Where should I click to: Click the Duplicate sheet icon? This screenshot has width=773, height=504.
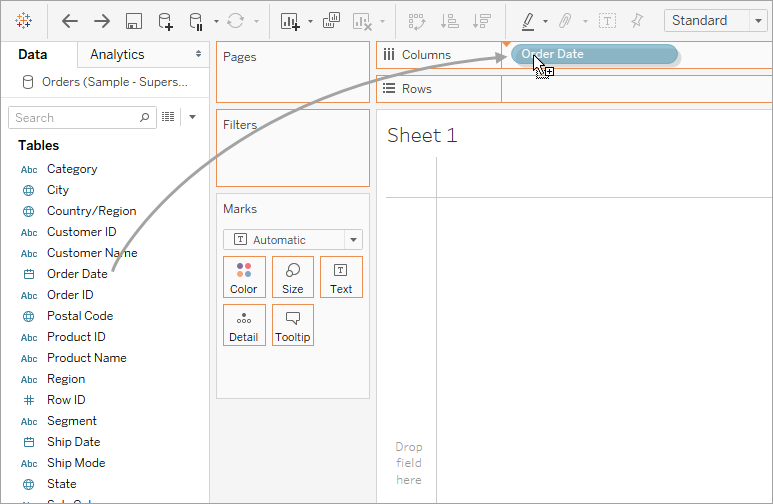click(x=331, y=21)
